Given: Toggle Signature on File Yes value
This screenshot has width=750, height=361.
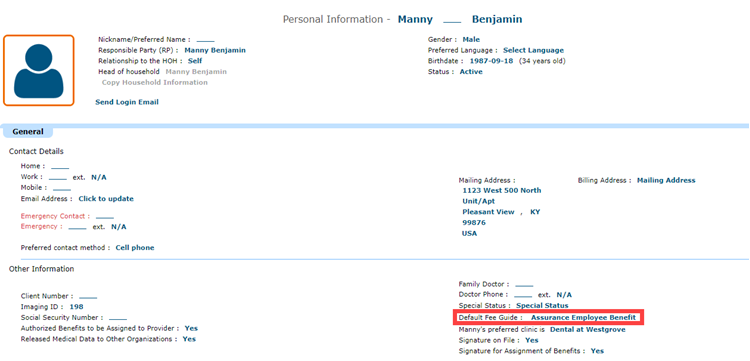Looking at the screenshot, I should (x=531, y=340).
